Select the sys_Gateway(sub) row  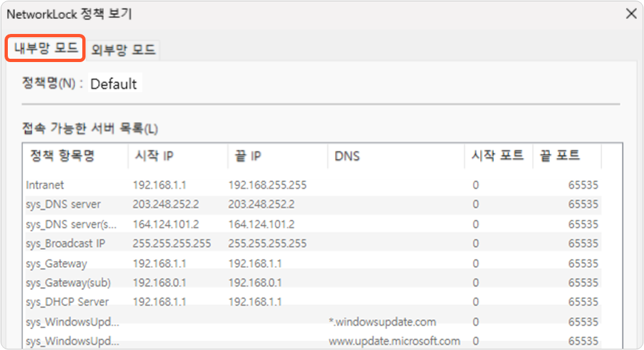coord(312,283)
